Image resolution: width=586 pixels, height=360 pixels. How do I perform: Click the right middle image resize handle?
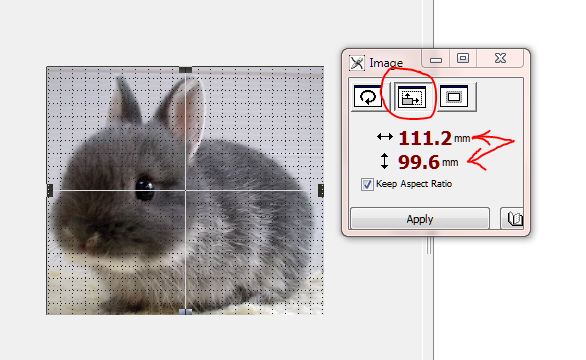tap(321, 190)
